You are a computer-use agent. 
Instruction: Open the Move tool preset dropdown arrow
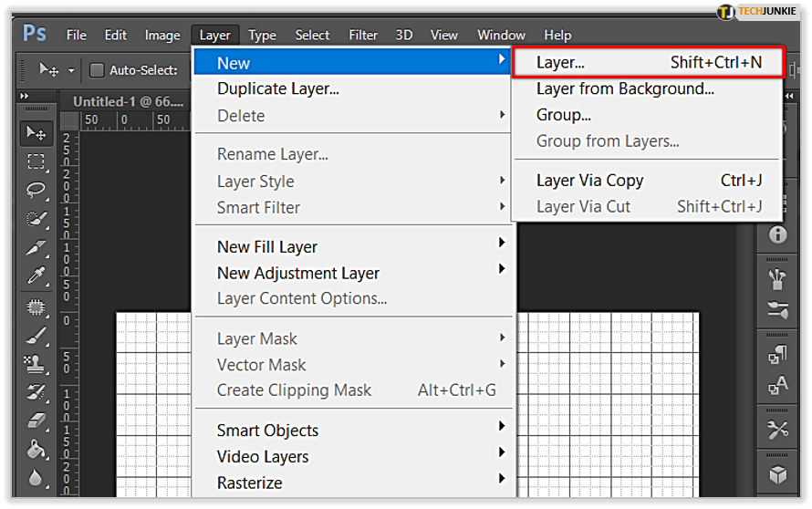coord(71,70)
